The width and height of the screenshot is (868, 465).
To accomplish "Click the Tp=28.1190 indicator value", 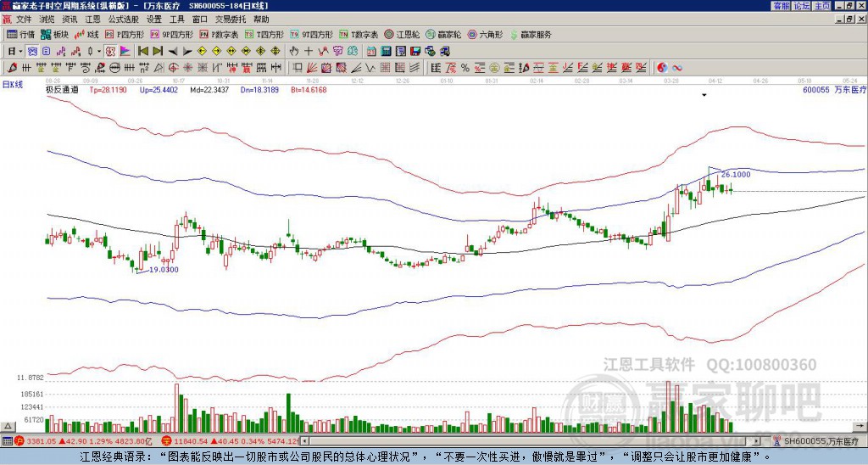I will point(108,90).
